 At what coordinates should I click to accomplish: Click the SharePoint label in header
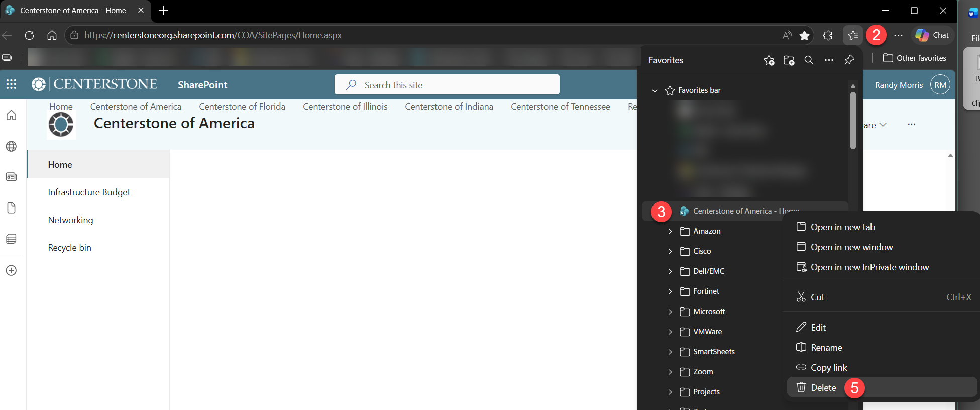point(202,85)
